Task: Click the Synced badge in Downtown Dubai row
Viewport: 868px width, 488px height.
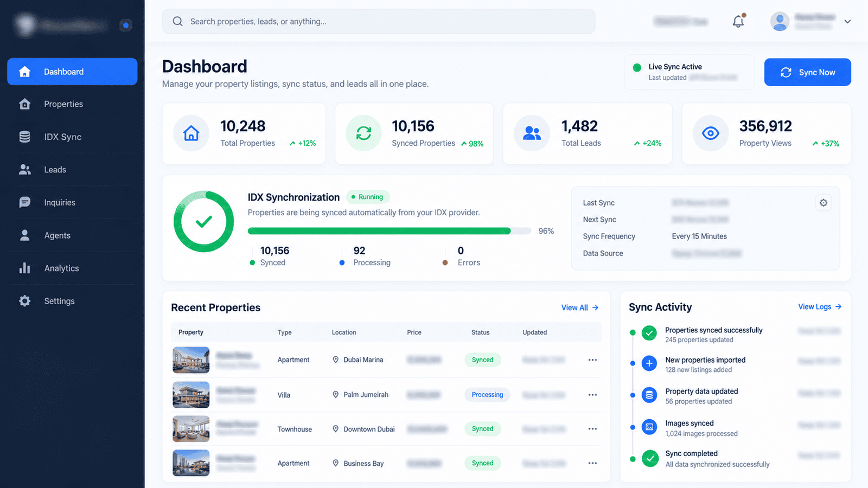Action: coord(482,429)
